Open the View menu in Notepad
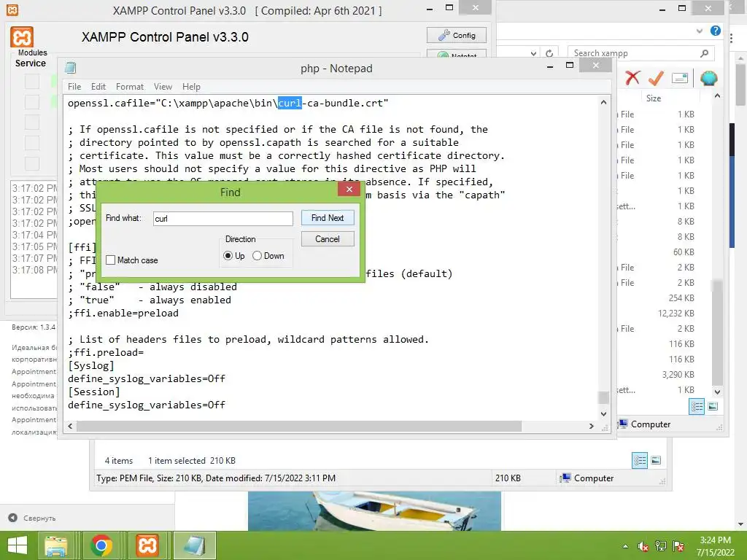Viewport: 747px width, 560px height. pyautogui.click(x=163, y=87)
